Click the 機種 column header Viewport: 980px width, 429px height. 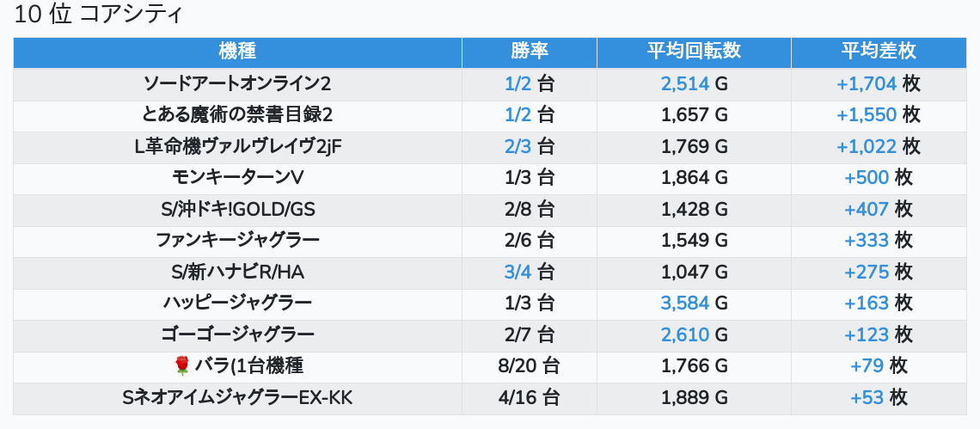237,52
